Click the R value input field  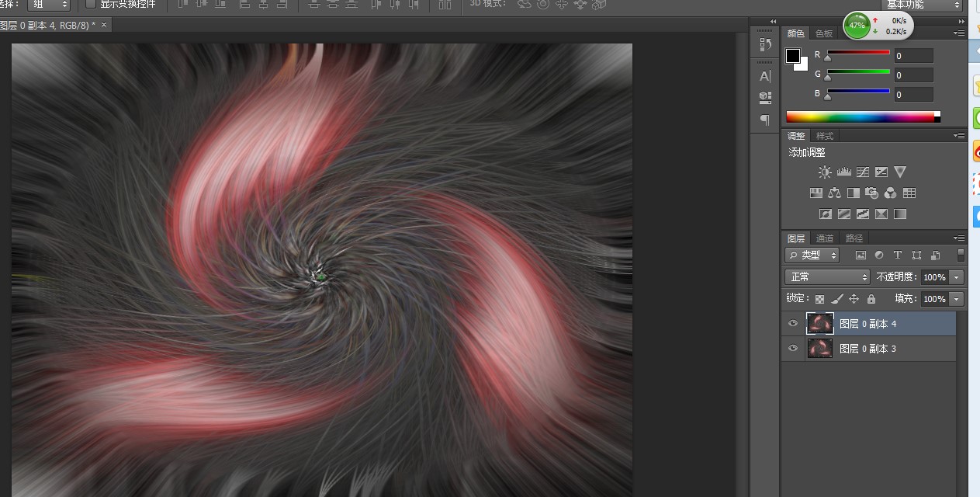click(x=912, y=56)
